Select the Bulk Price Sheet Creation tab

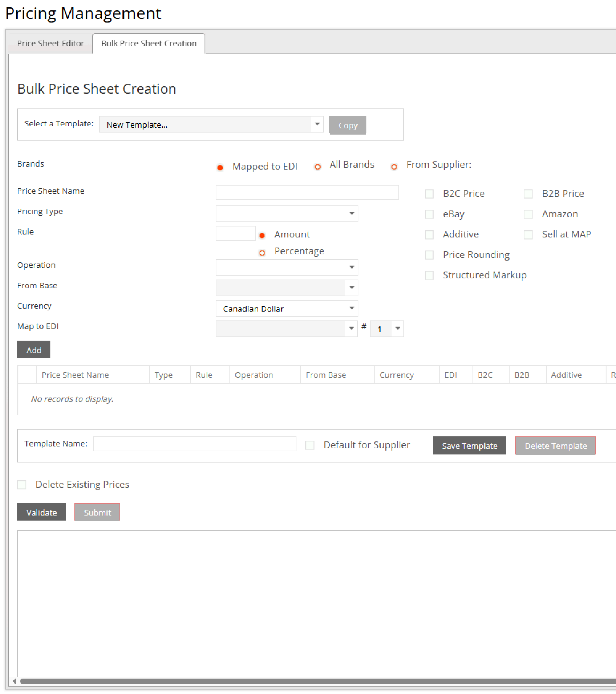[149, 44]
